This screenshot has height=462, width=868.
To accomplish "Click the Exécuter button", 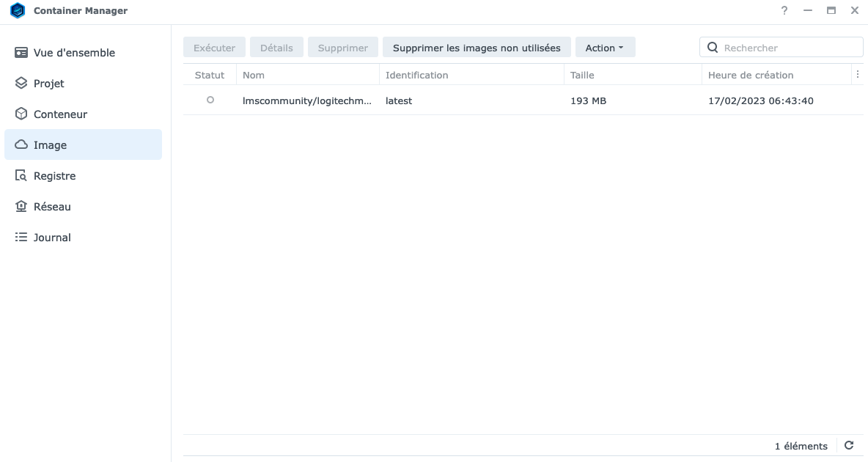I will (x=214, y=48).
